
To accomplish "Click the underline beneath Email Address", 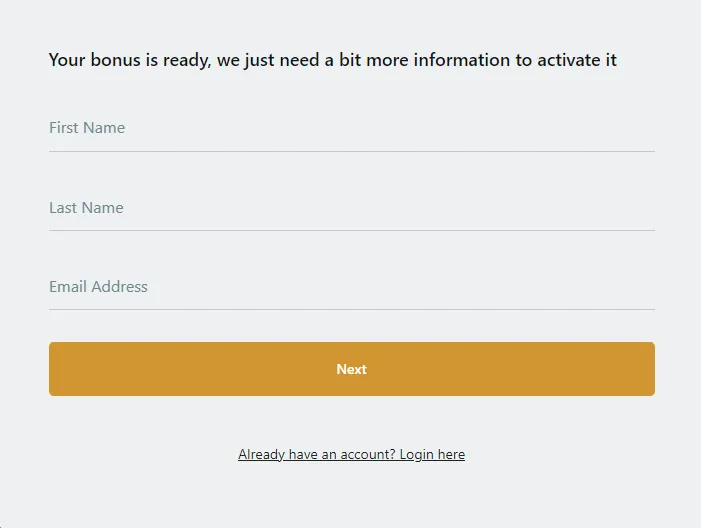I will (351, 309).
